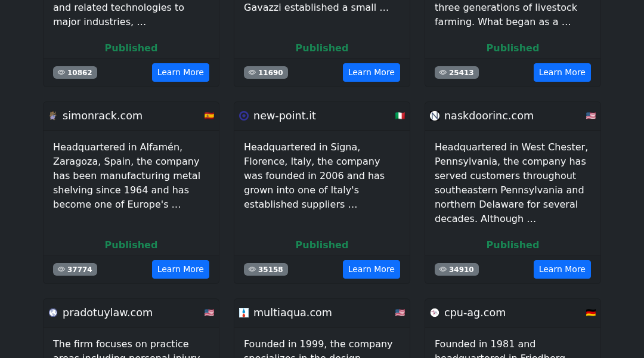The image size is (644, 358).
Task: Click the Germany flag on cpu-ag.com card
Action: click(x=590, y=313)
